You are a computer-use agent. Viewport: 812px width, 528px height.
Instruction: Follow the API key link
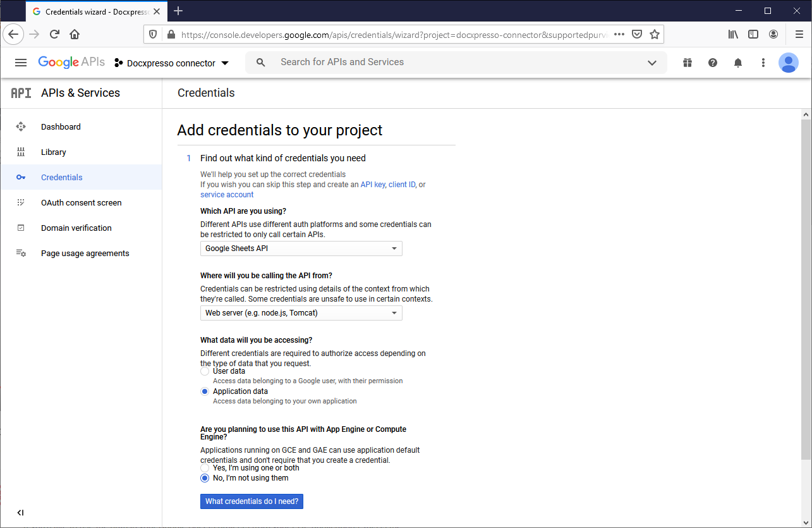click(373, 185)
